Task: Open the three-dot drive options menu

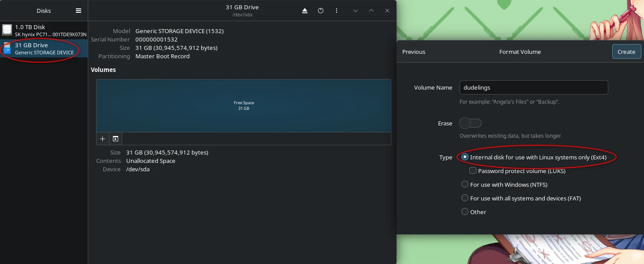Action: tap(337, 11)
